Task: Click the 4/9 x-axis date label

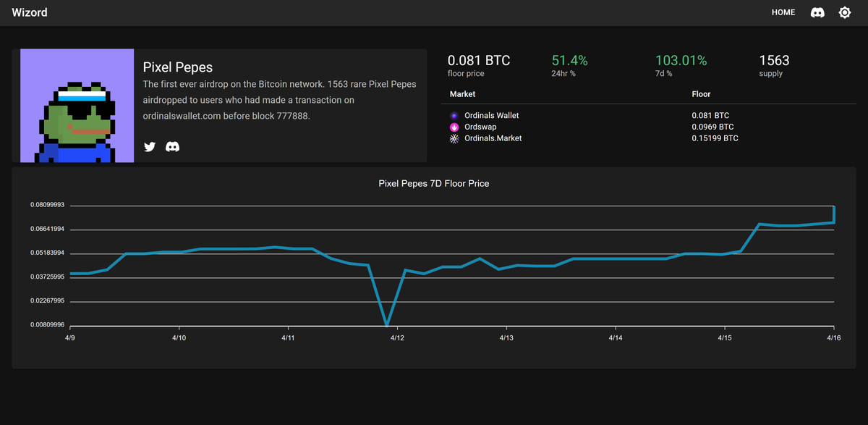Action: pos(69,337)
